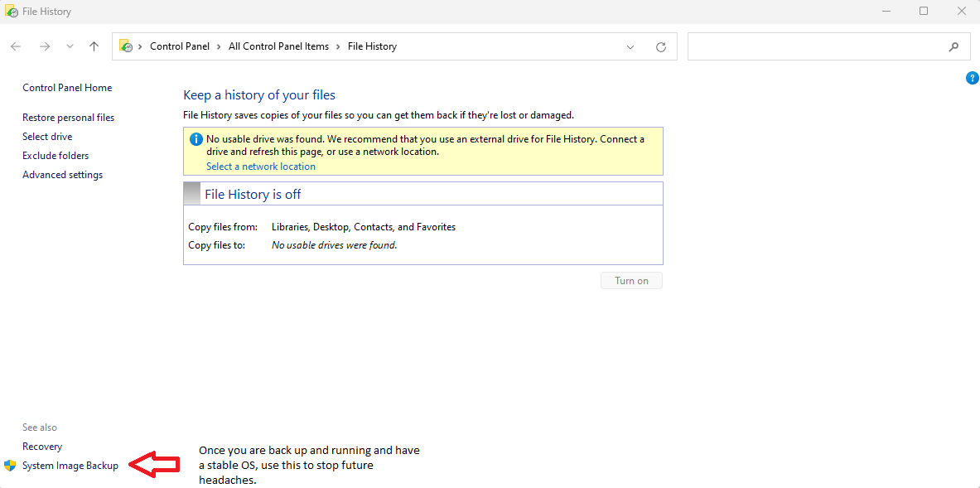Image resolution: width=980 pixels, height=488 pixels.
Task: Open the Recovery link under See also
Action: [x=42, y=447]
